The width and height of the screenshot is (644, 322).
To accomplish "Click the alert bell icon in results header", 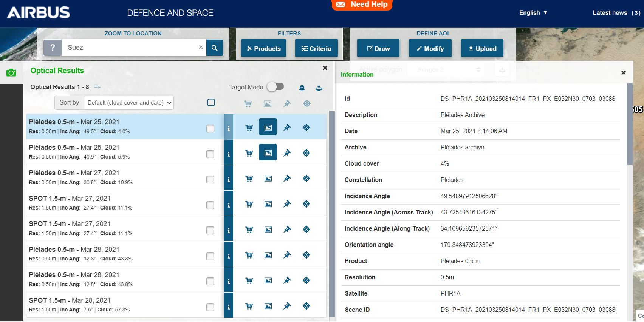I will [302, 88].
